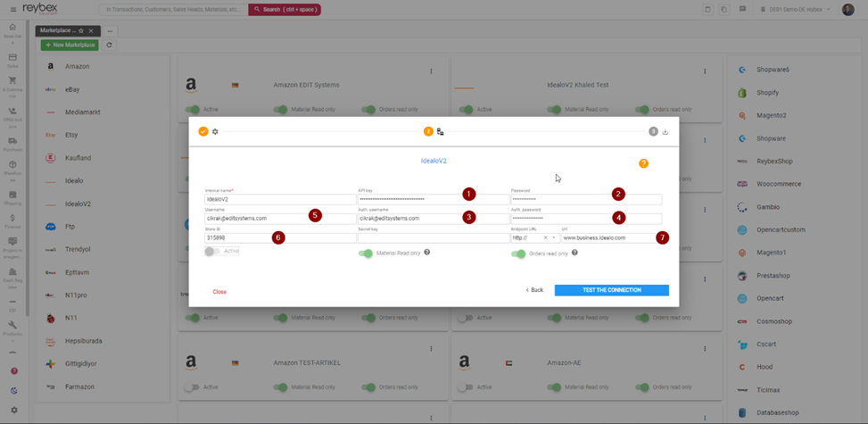Click the refresh icon next to New Marketplace
Viewport: 868px width, 424px height.
pos(109,45)
